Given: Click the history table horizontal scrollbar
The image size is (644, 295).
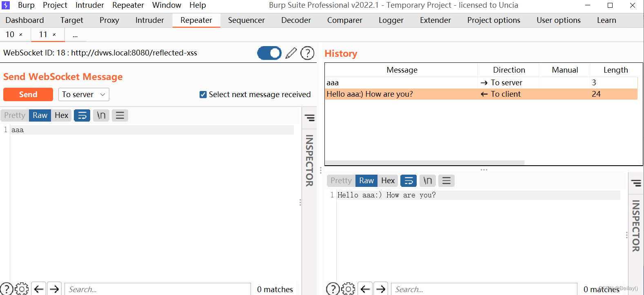Looking at the screenshot, I should coord(424,163).
